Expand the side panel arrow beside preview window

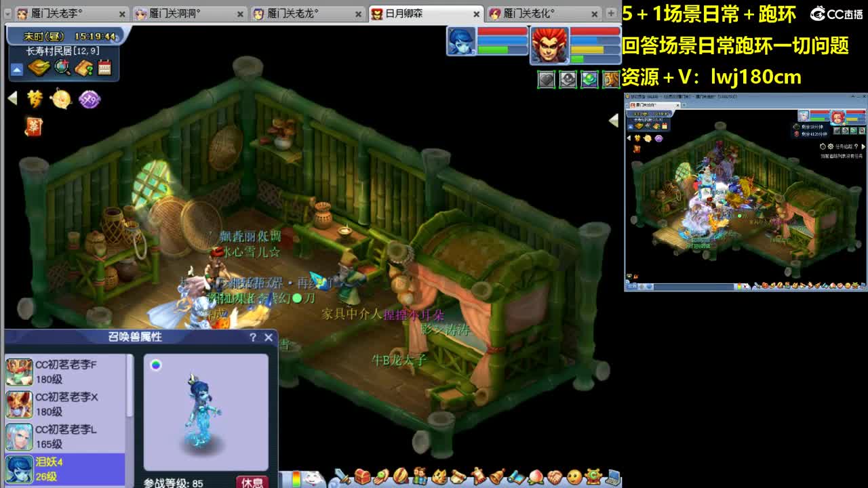pyautogui.click(x=614, y=120)
